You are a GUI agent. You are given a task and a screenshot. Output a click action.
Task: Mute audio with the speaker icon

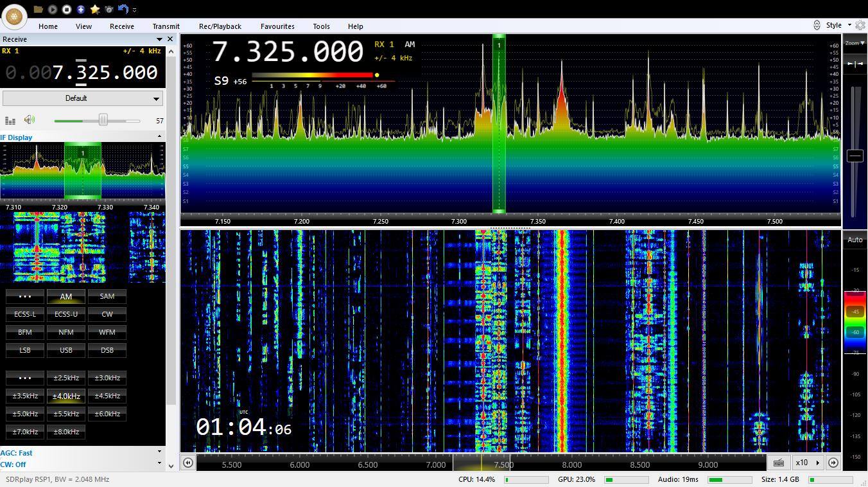coord(29,120)
